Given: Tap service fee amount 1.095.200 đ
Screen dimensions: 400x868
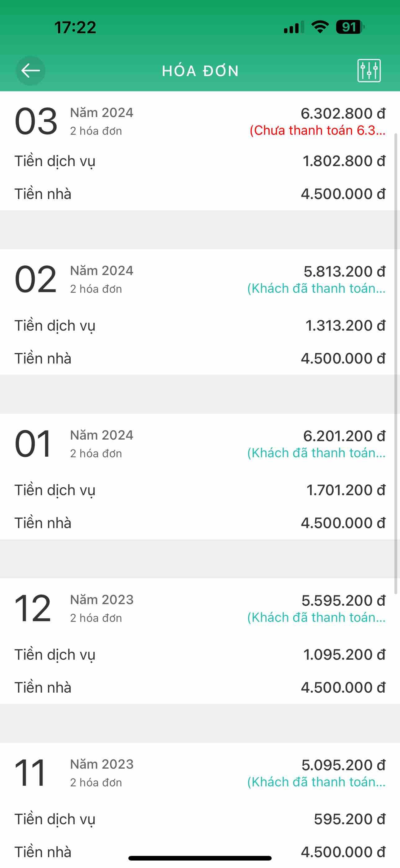Looking at the screenshot, I should coord(344,655).
